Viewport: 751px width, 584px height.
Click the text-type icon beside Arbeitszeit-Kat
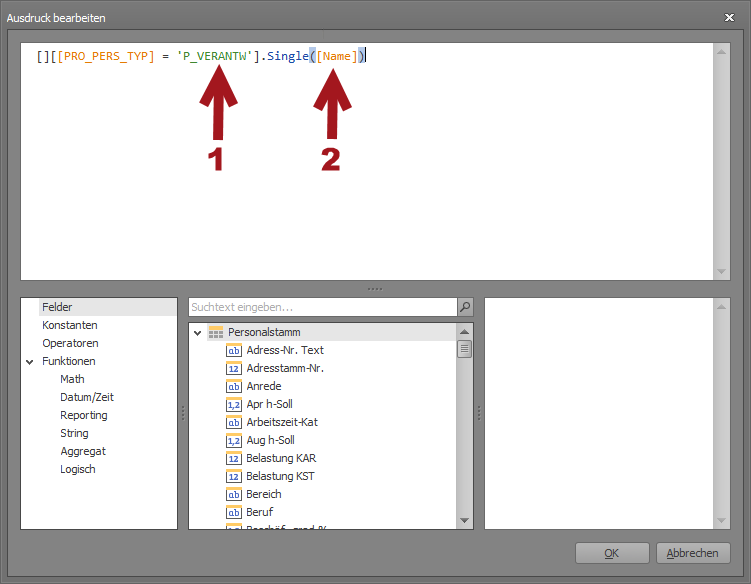[234, 422]
